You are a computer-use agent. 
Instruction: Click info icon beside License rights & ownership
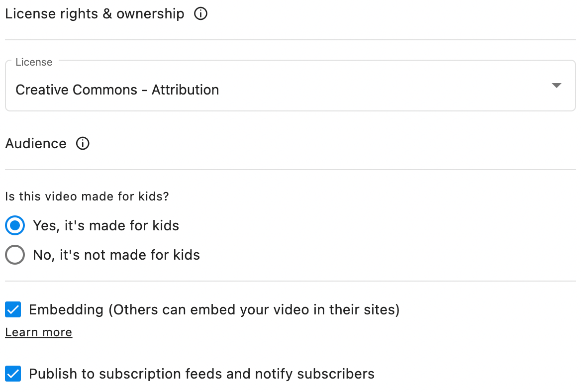click(x=200, y=14)
